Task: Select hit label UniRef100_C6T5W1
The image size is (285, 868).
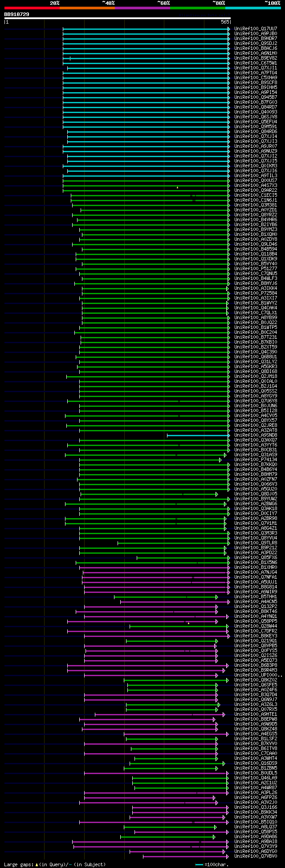Action: click(x=256, y=63)
